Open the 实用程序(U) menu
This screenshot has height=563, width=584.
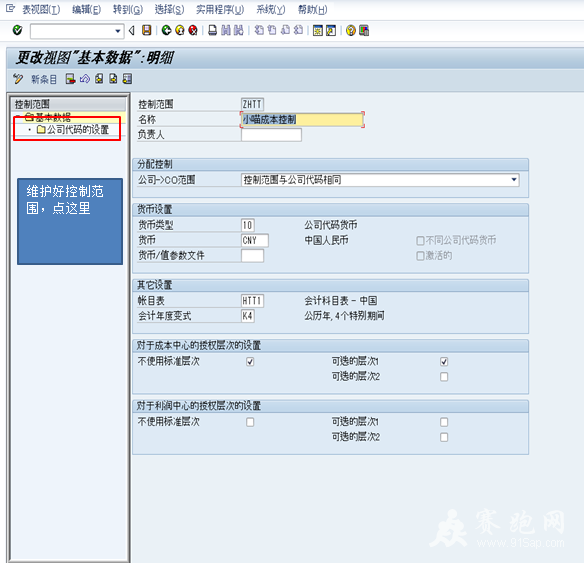pos(220,9)
